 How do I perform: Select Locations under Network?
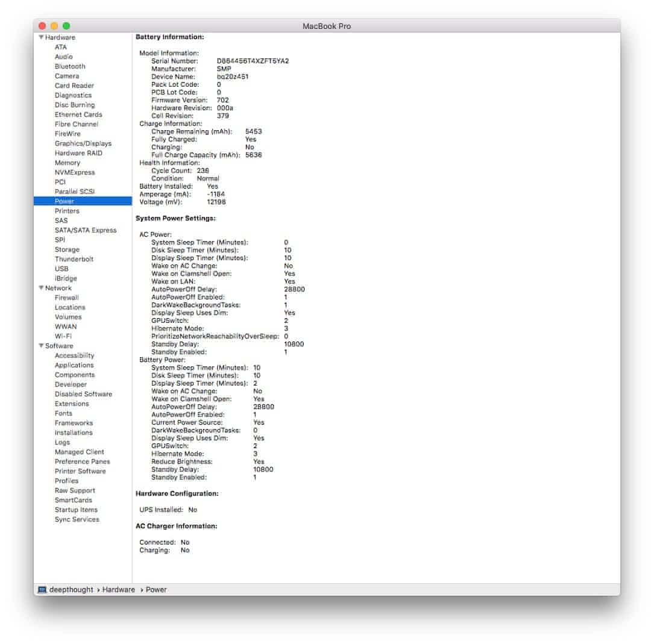tap(70, 307)
